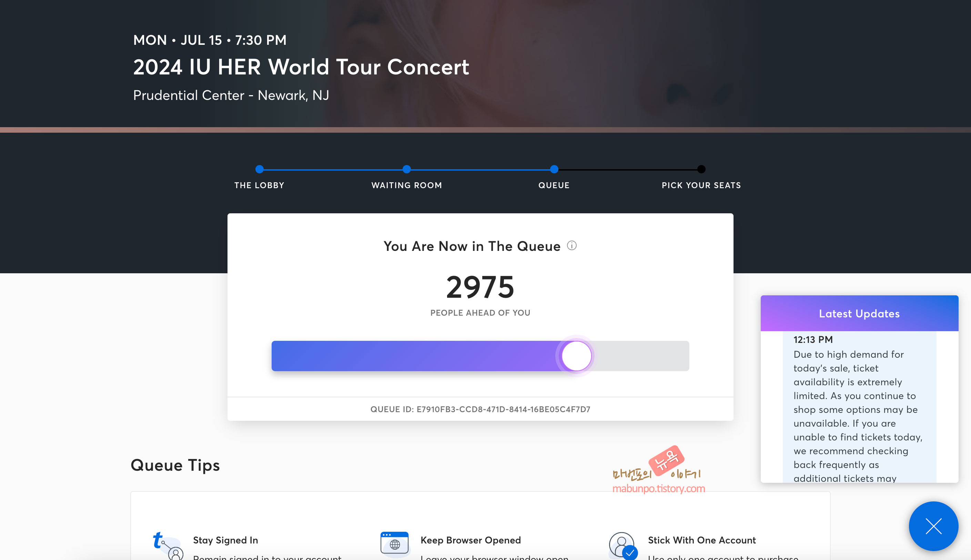Click the Stick With One Account user icon
971x560 pixels.
pos(623,546)
